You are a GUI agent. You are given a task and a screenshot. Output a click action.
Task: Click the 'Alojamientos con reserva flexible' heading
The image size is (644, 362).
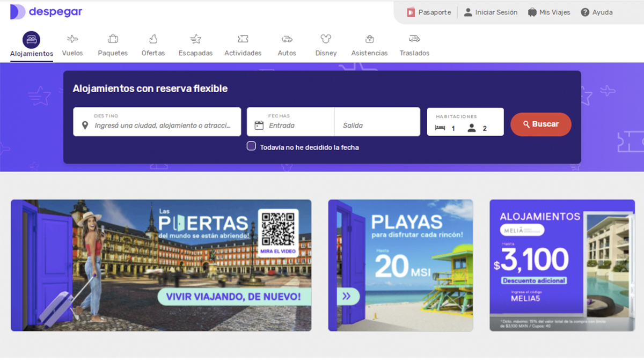[150, 88]
